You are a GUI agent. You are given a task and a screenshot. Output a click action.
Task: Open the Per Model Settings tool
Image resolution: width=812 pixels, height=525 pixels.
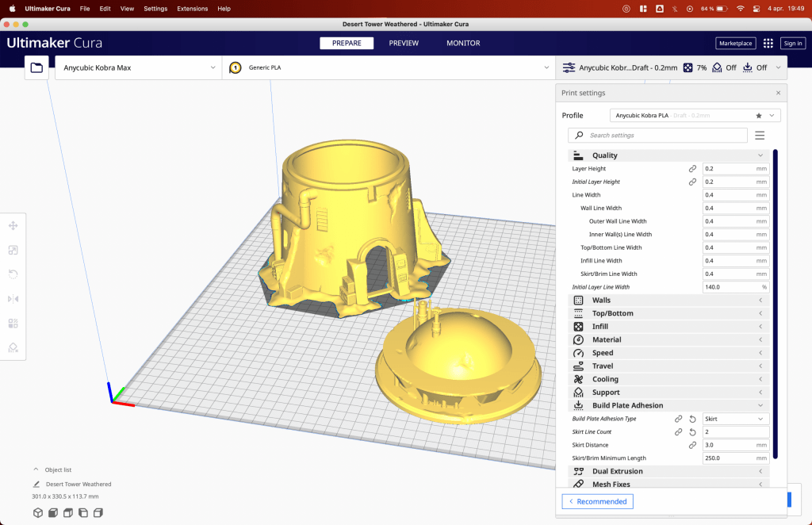click(13, 324)
